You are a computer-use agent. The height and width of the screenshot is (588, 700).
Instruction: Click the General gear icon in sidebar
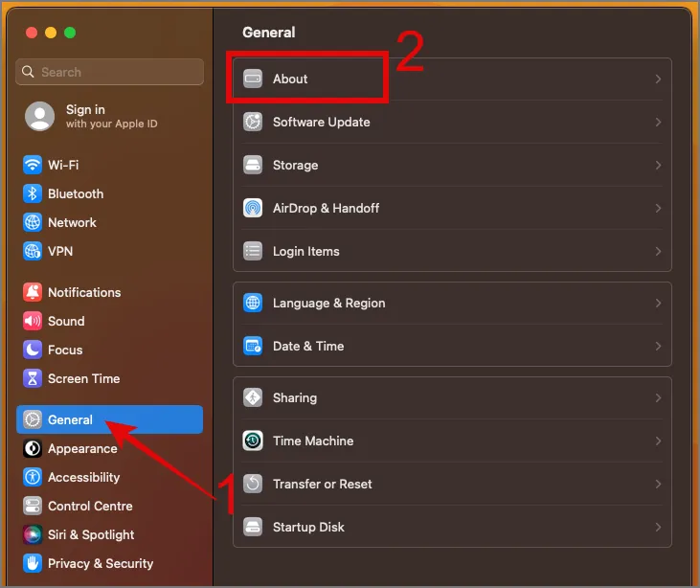33,419
